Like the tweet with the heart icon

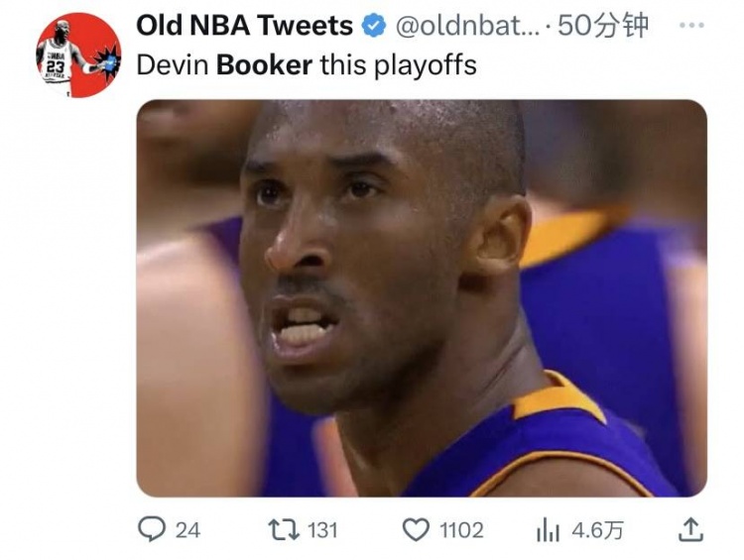coord(416,530)
